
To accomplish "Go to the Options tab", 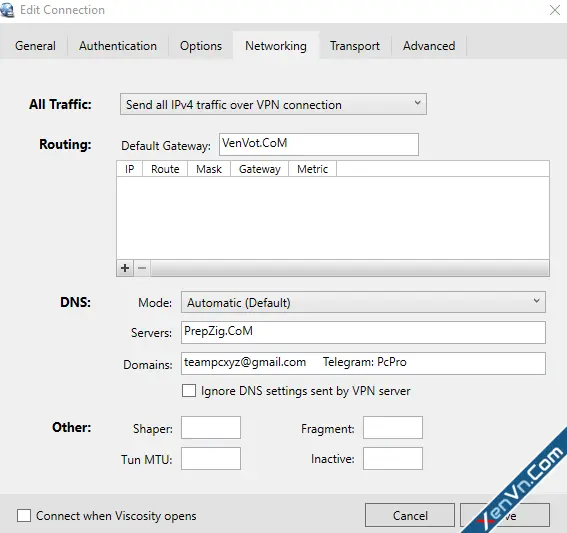I will click(201, 46).
